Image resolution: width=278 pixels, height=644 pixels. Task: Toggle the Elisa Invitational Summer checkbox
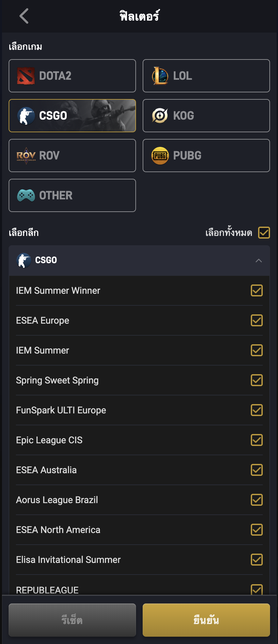(x=257, y=560)
